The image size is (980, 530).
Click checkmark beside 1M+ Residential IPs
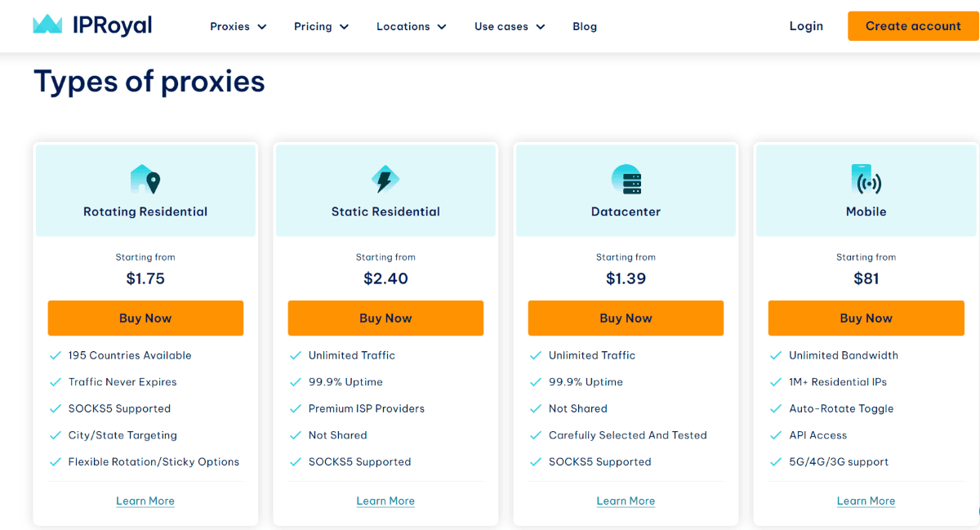[x=776, y=382]
